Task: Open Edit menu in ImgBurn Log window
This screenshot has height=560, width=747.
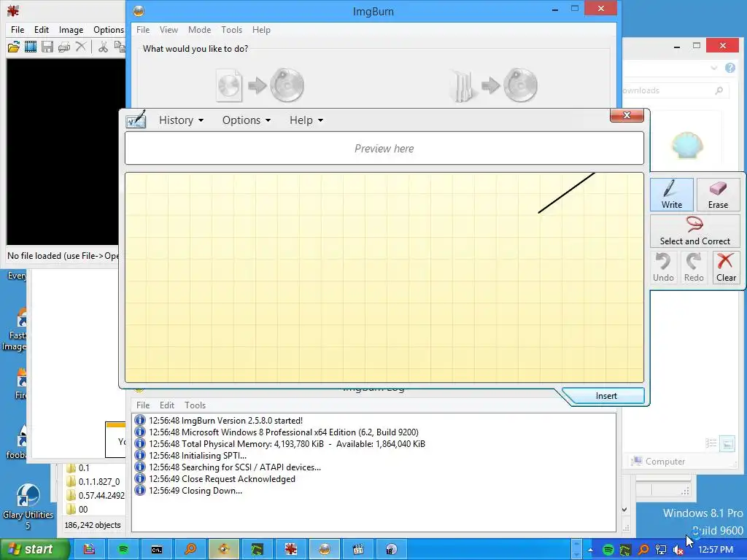Action: tap(167, 405)
